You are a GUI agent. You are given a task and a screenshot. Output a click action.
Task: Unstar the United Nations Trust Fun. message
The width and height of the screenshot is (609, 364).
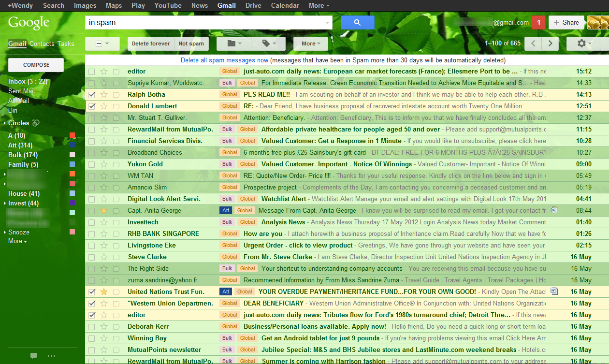104,291
